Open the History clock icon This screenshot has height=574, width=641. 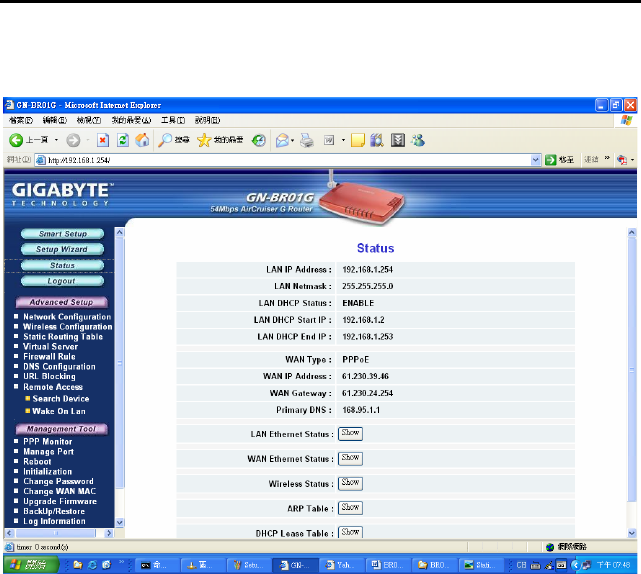[258, 140]
